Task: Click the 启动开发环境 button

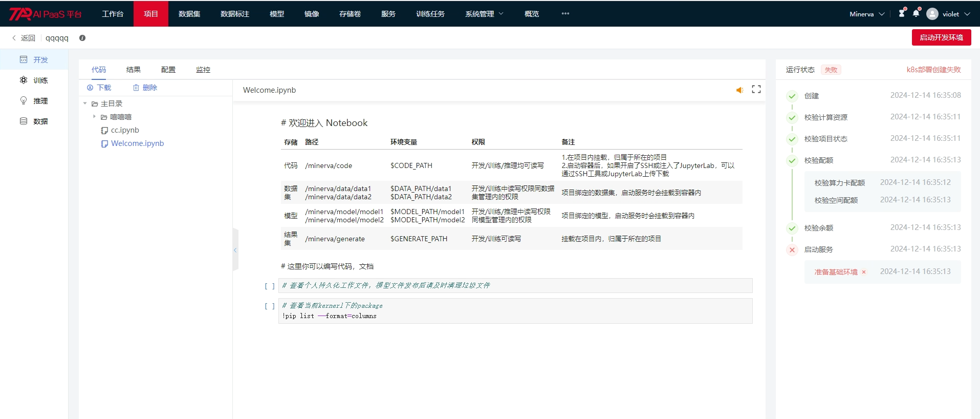Action: tap(941, 37)
